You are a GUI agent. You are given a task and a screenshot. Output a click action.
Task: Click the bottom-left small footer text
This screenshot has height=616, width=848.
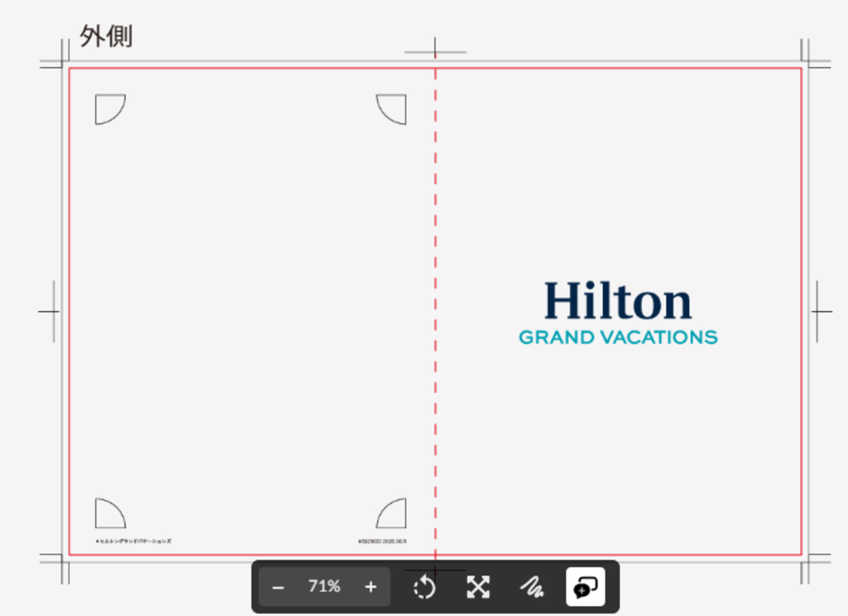pos(133,541)
